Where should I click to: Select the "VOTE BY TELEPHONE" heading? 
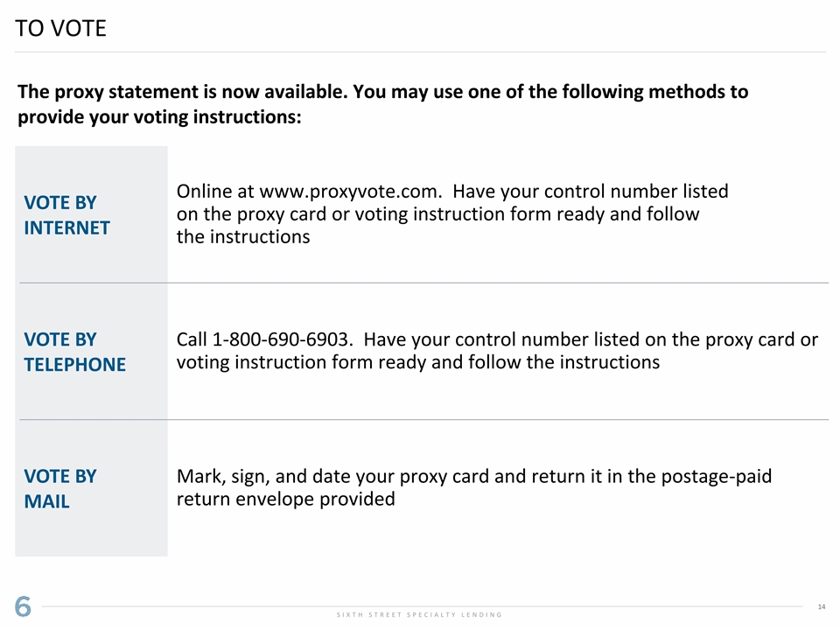coord(74,352)
